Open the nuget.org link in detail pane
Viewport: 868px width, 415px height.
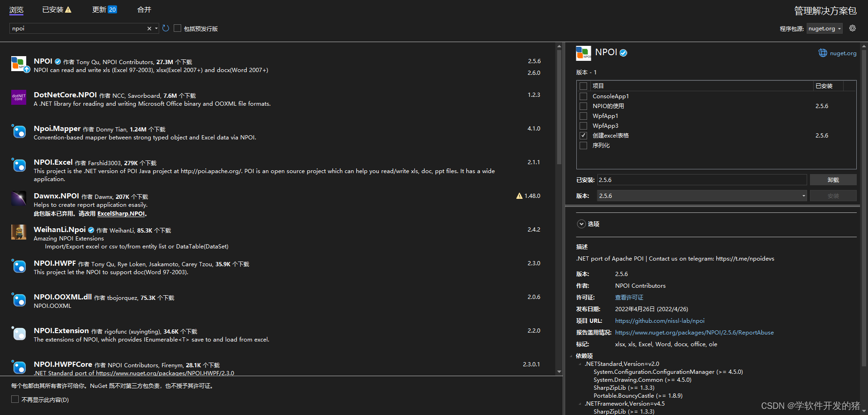pyautogui.click(x=843, y=53)
